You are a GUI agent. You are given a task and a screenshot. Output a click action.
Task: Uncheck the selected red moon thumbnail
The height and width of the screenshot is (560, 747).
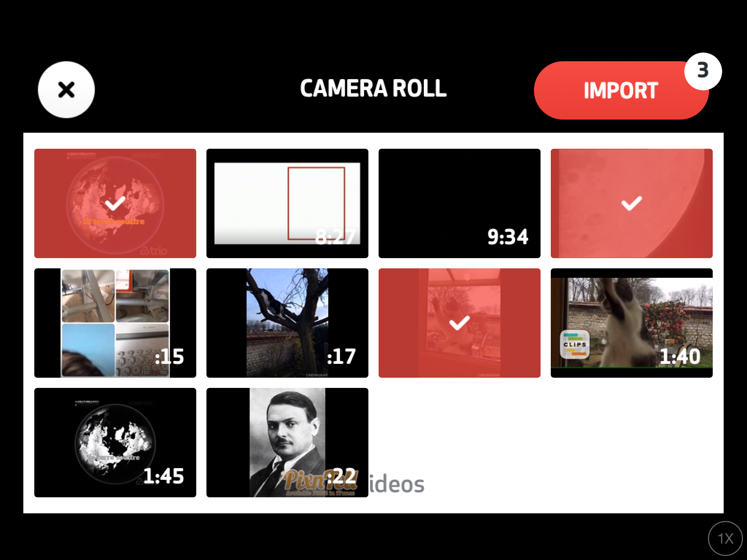pyautogui.click(x=632, y=203)
